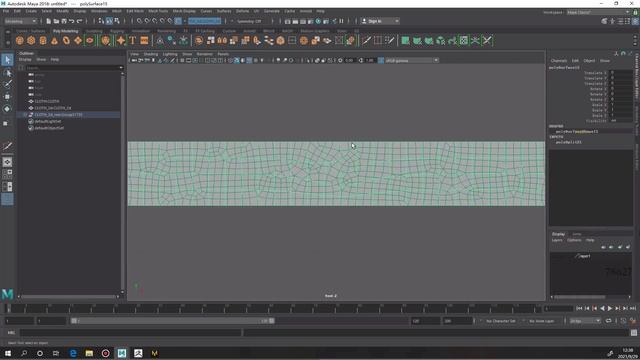Click the Mirror shelf icon
Image resolution: width=640 pixels, height=360 pixels.
pos(222,40)
